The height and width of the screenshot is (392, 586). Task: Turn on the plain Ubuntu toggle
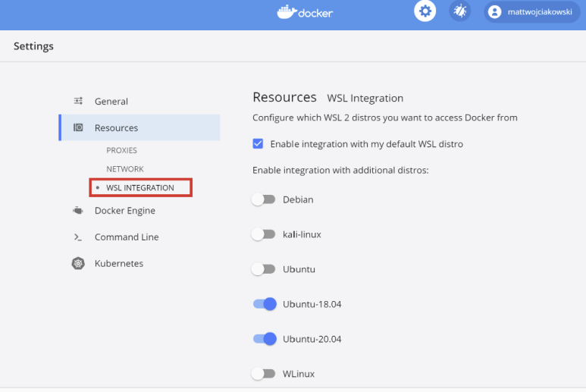264,269
